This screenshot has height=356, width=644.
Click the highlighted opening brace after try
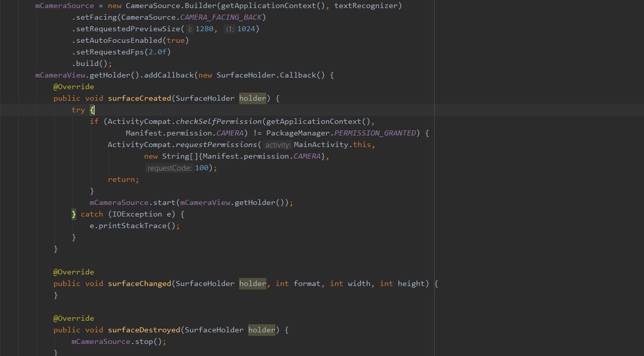(92, 110)
